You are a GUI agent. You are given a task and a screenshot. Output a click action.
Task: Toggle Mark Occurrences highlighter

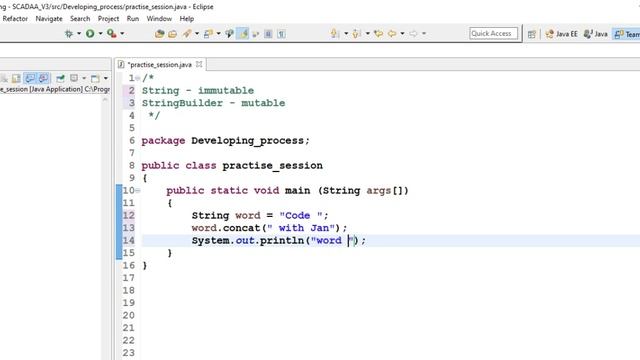point(243,34)
